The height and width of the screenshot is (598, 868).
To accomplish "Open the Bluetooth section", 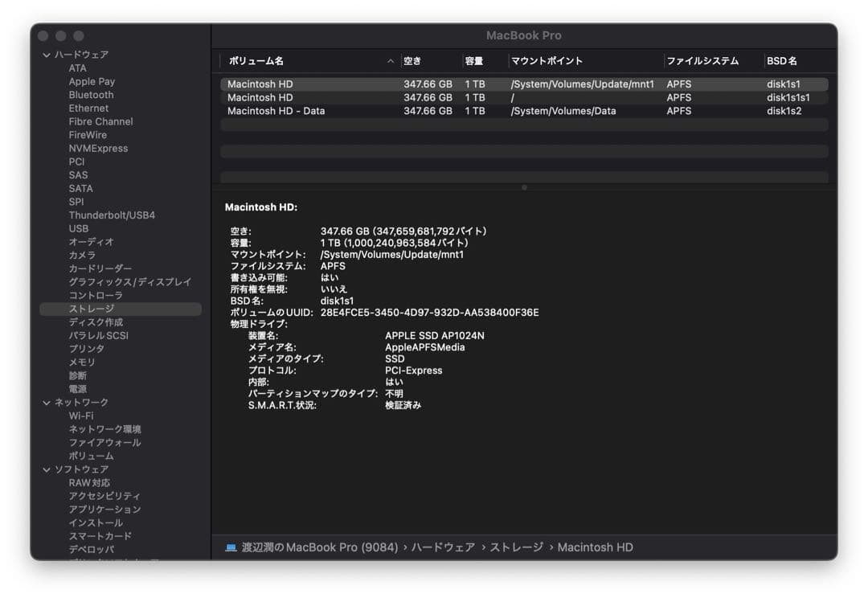I will tap(90, 94).
